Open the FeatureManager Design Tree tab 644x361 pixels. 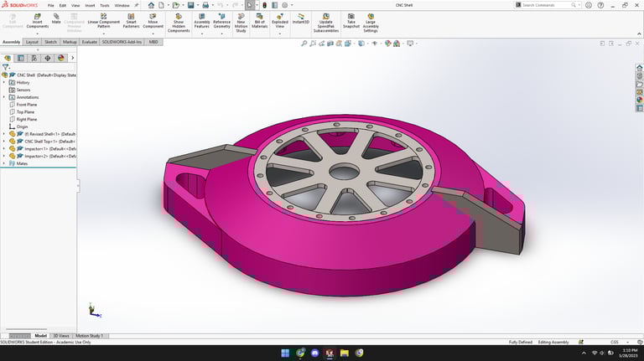pos(8,59)
